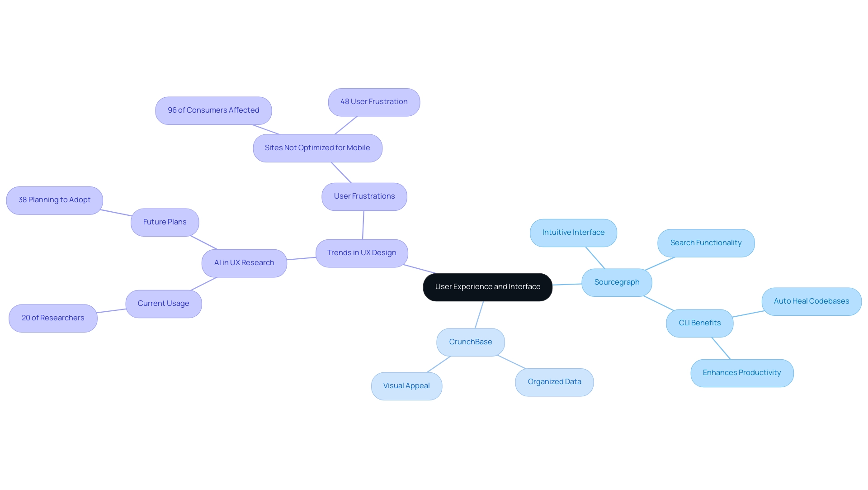Viewport: 868px width, 490px height.
Task: Click the CLI Benefits node
Action: tap(699, 323)
